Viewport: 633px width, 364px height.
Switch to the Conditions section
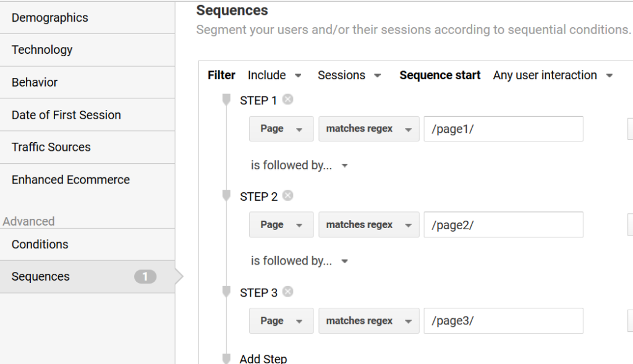coord(40,244)
